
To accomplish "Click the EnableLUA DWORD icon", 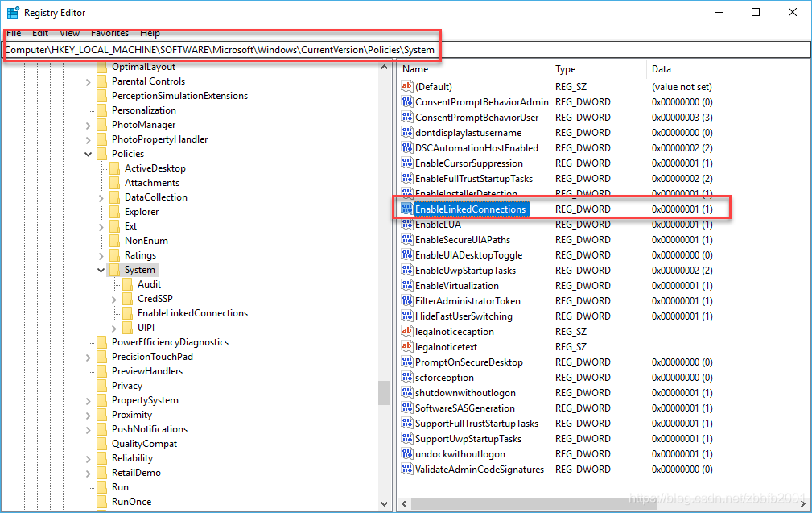I will click(407, 225).
